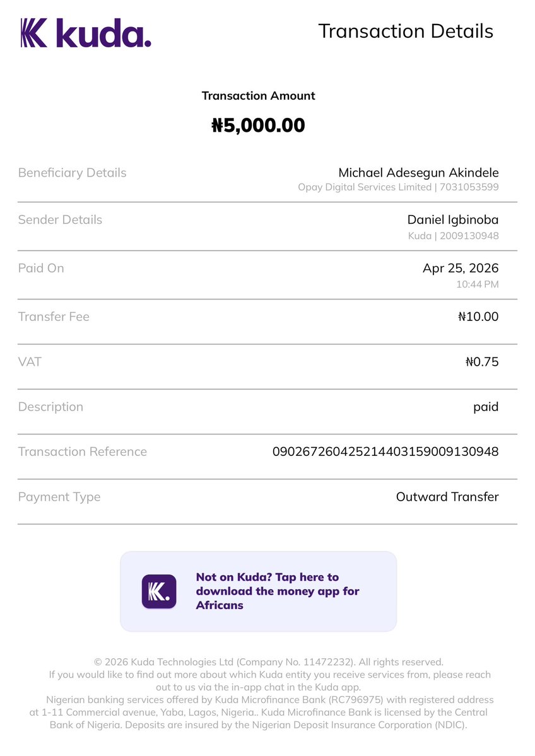Click the Kuda sender account number

tap(469, 236)
